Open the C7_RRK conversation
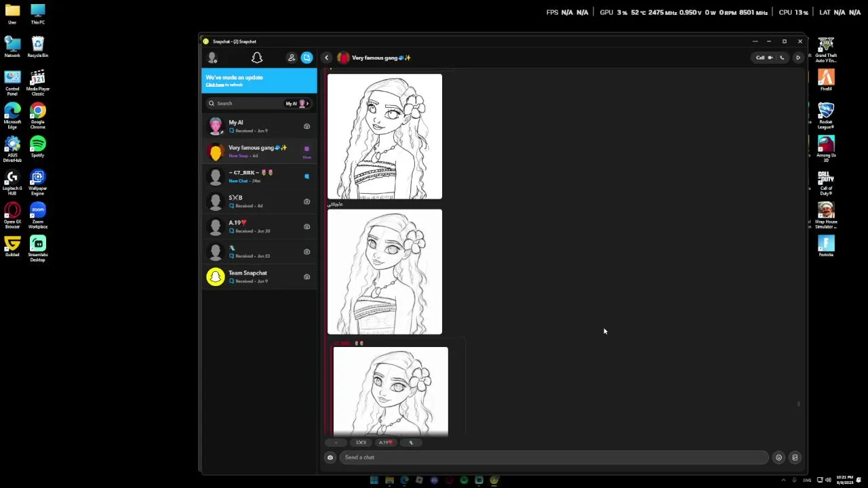This screenshot has height=488, width=868. click(x=259, y=176)
